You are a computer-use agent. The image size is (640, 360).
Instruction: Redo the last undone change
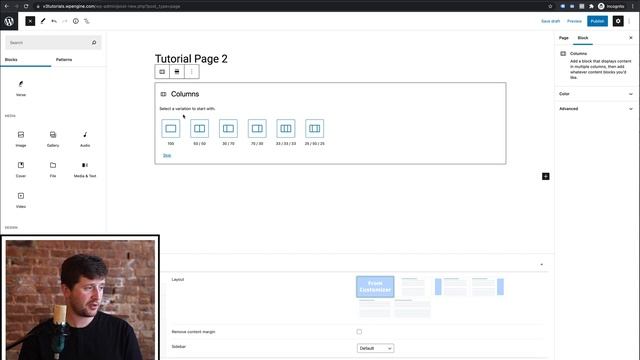point(65,21)
